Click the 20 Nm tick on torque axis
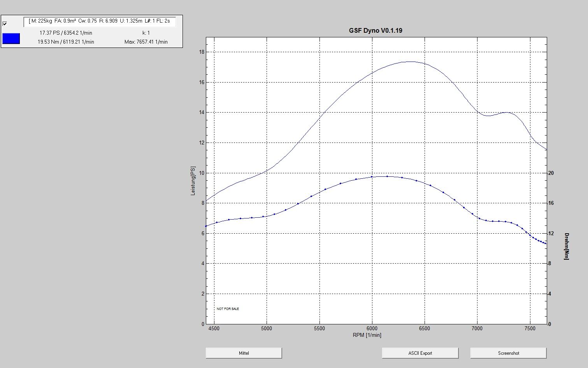 point(551,173)
